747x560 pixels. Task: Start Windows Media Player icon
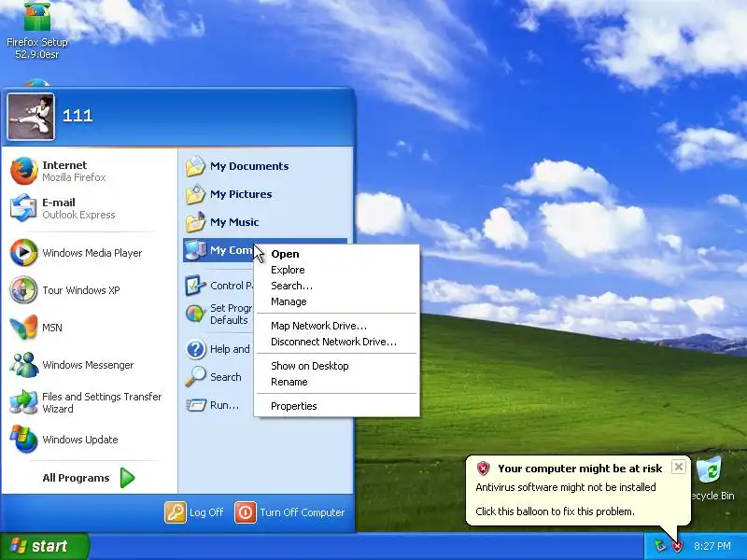(24, 252)
